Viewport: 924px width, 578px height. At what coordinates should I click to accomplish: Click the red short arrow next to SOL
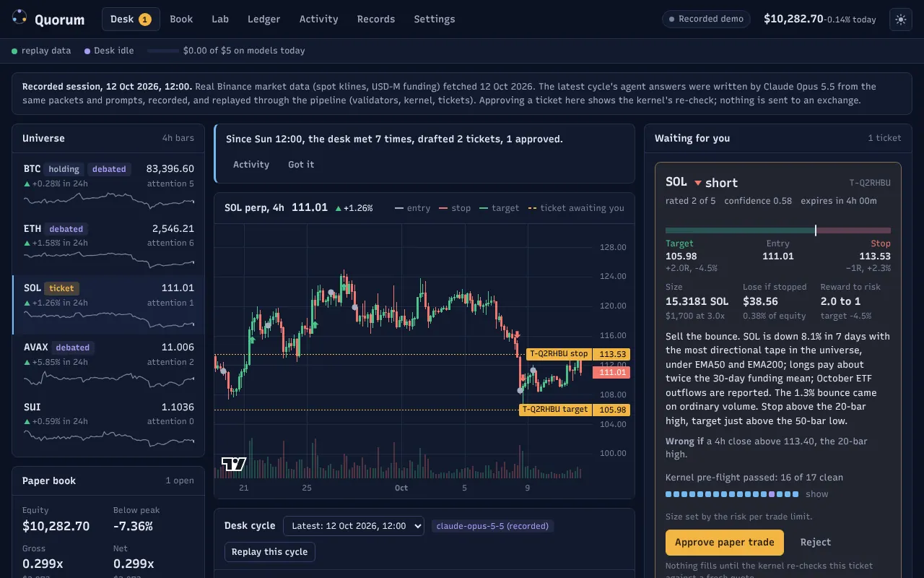pos(698,183)
